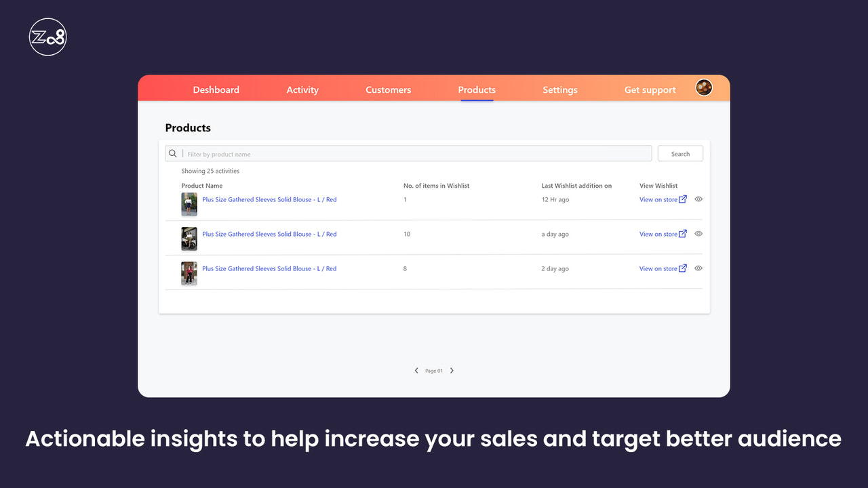Click the second product's thumbnail image
Viewport: 868px width, 488px height.
[x=189, y=238]
